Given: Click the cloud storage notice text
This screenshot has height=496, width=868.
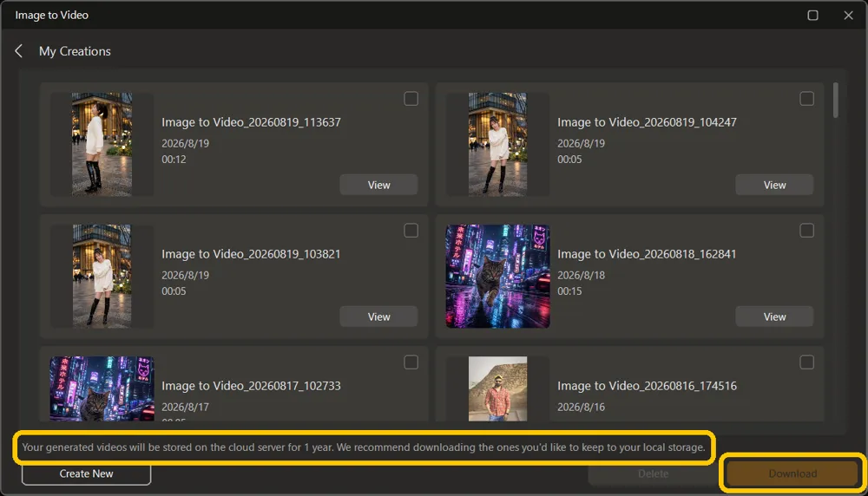Looking at the screenshot, I should [364, 447].
